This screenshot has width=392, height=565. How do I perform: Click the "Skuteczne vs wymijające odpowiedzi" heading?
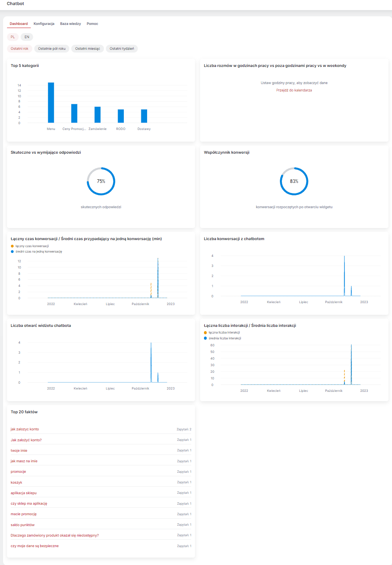point(46,153)
